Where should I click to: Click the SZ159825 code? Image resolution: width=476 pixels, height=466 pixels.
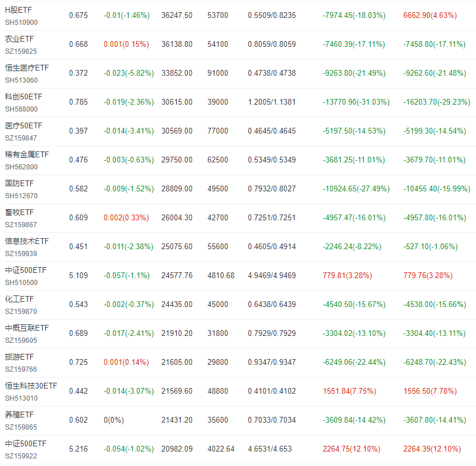tap(21, 51)
